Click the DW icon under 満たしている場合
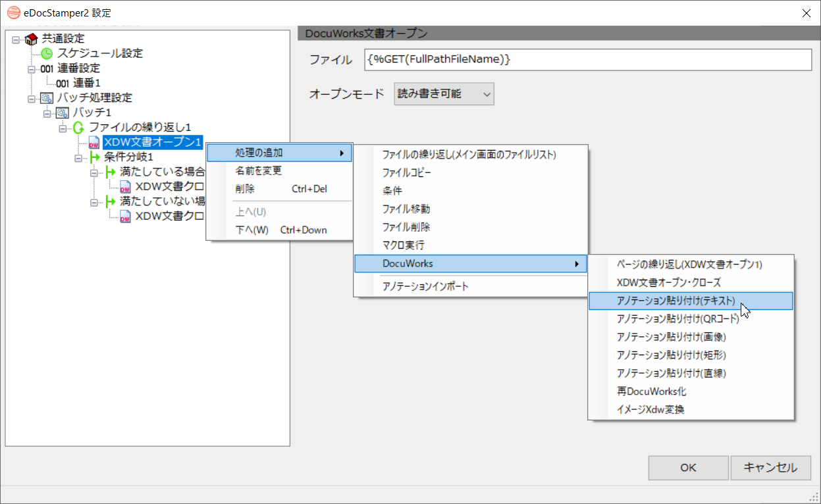 [x=125, y=187]
